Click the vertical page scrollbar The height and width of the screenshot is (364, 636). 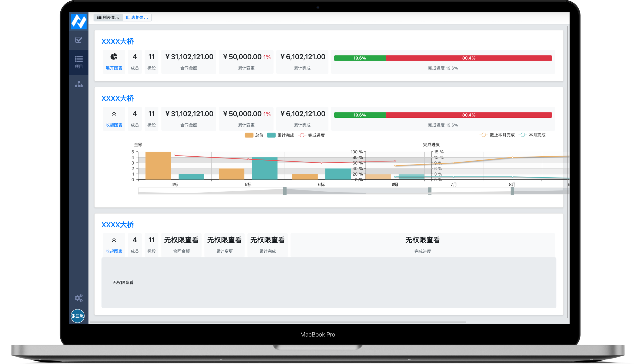coord(567,171)
